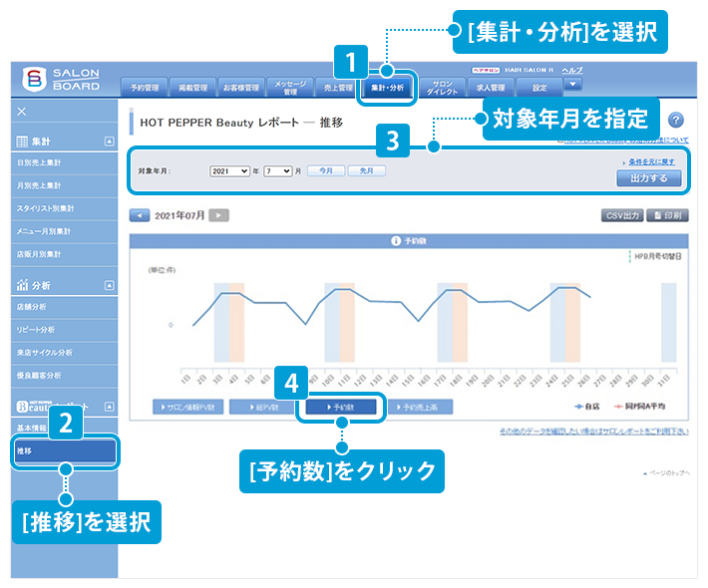Open the 予約管理 tab

143,88
